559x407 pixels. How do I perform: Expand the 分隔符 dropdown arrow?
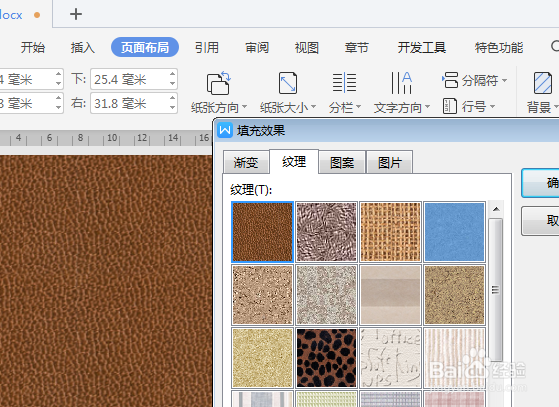pos(504,80)
